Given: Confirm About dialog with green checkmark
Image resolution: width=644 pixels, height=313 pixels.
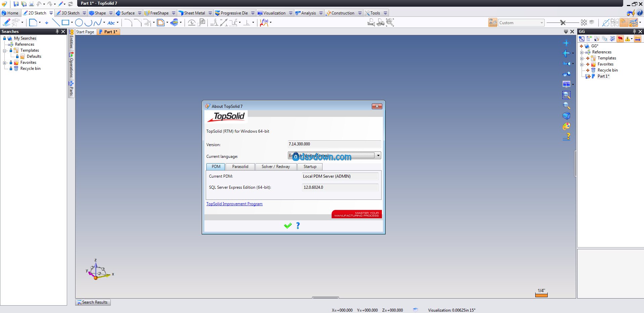Looking at the screenshot, I should 288,226.
